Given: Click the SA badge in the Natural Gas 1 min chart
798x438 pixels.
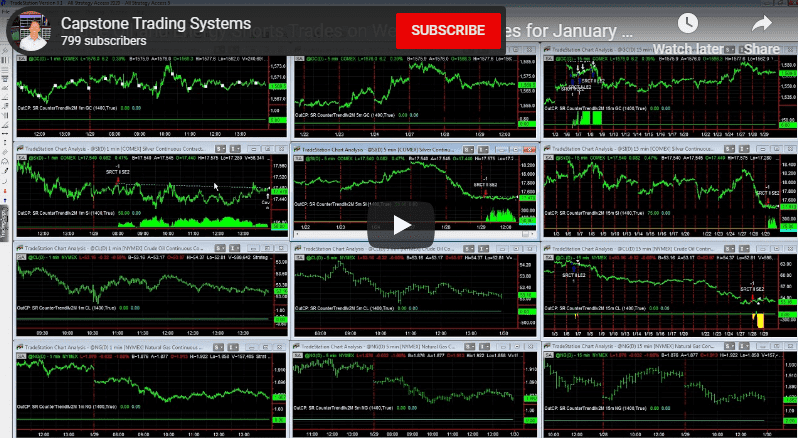Looking at the screenshot, I should (x=22, y=356).
